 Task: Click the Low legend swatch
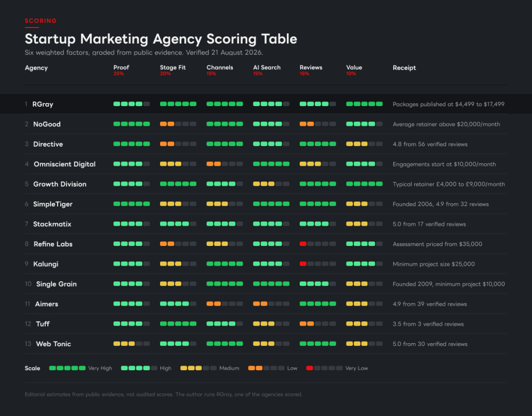pyautogui.click(x=267, y=368)
